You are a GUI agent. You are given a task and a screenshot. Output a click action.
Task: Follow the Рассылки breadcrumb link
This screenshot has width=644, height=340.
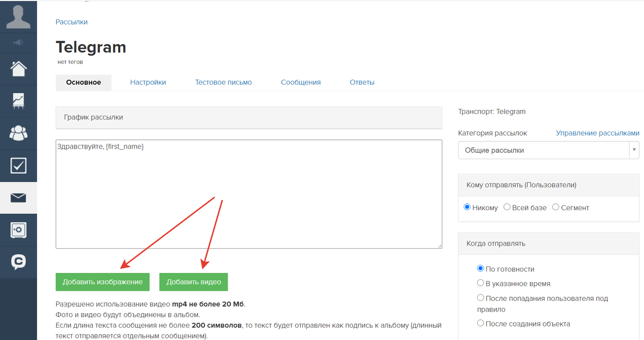coord(71,22)
